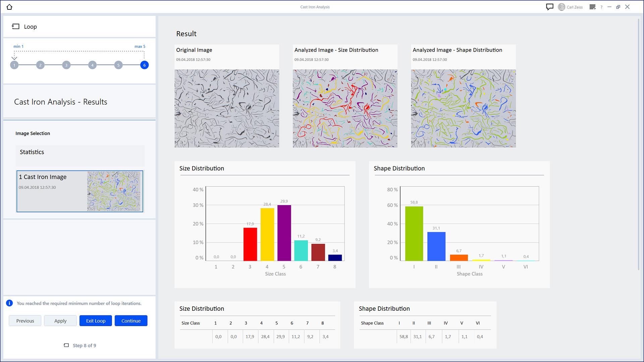Image resolution: width=644 pixels, height=362 pixels.
Task: Select the Cast Iron Image thumbnail
Action: tap(79, 190)
